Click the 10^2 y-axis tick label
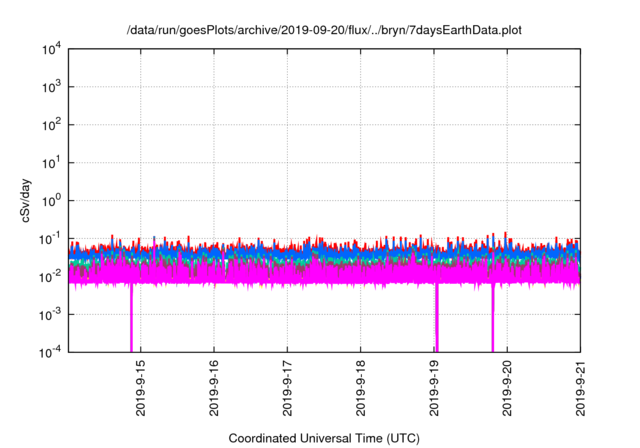This screenshot has width=640, height=448. pos(51,125)
